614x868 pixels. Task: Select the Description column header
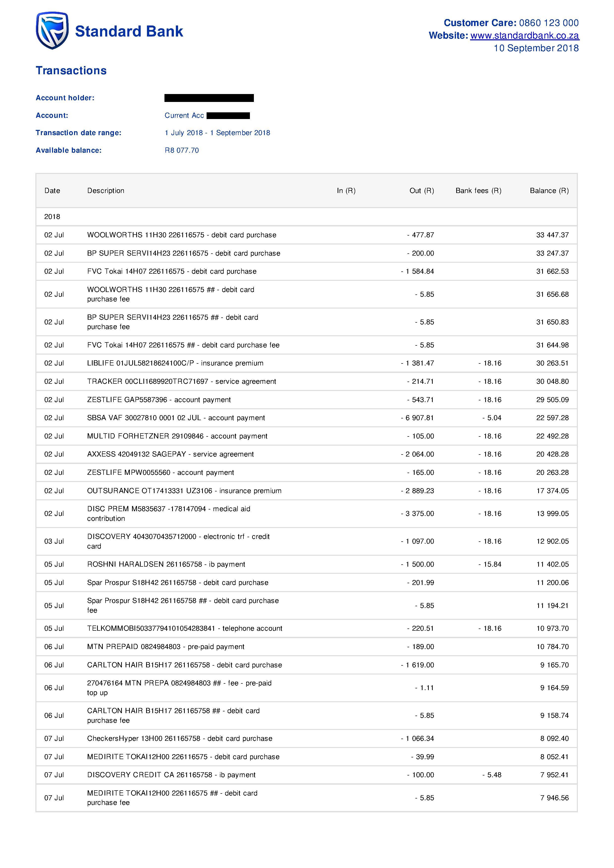pos(106,191)
